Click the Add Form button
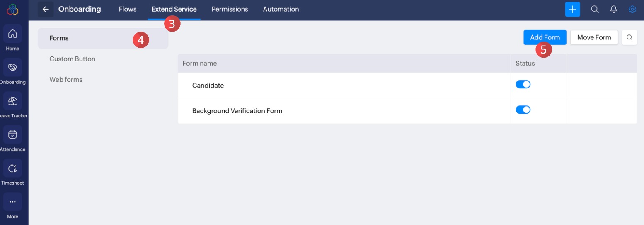644x225 pixels. pos(545,37)
